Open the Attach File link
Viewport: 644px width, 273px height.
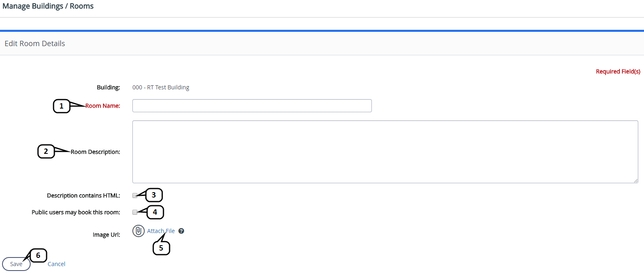tap(161, 231)
